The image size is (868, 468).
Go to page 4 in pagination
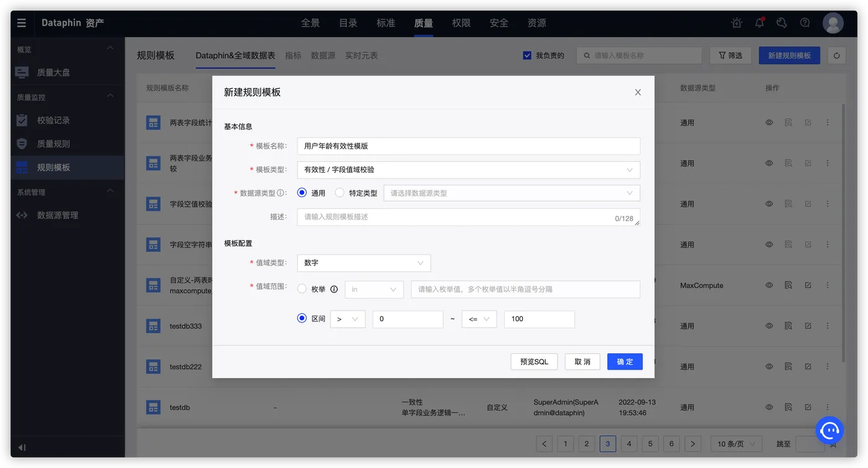coord(629,444)
